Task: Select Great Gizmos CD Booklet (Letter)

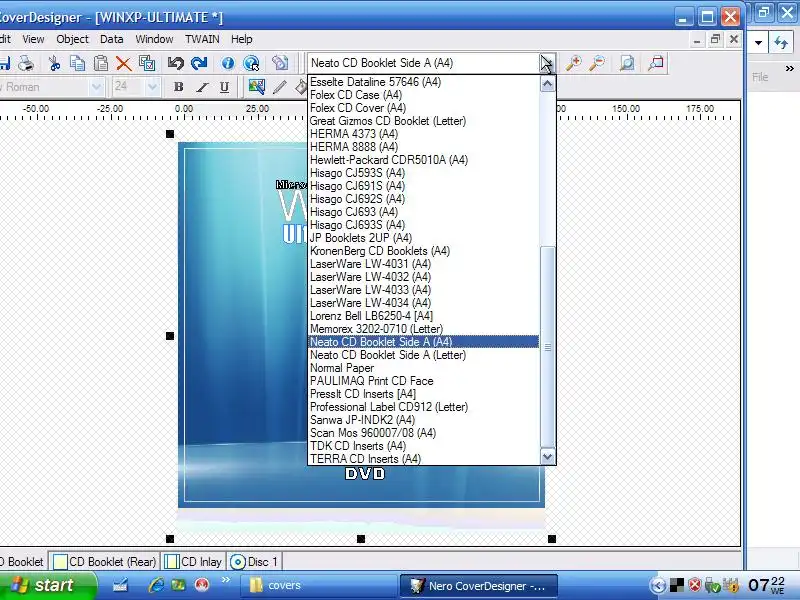Action: (388, 121)
